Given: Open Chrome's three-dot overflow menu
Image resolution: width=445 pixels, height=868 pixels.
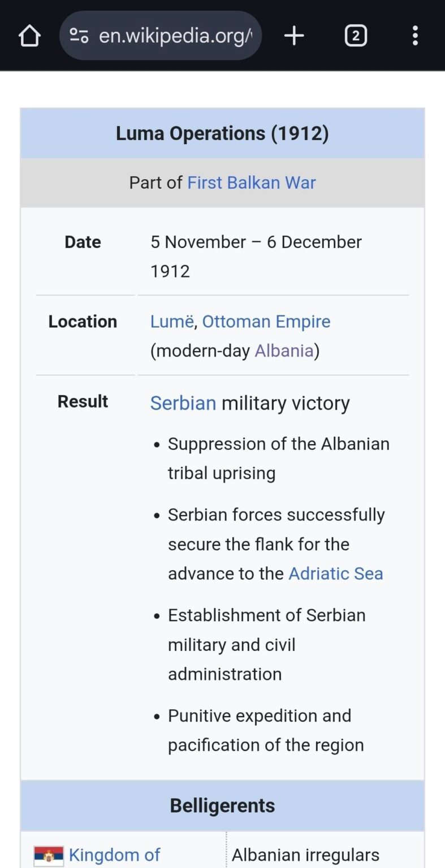Looking at the screenshot, I should point(415,35).
